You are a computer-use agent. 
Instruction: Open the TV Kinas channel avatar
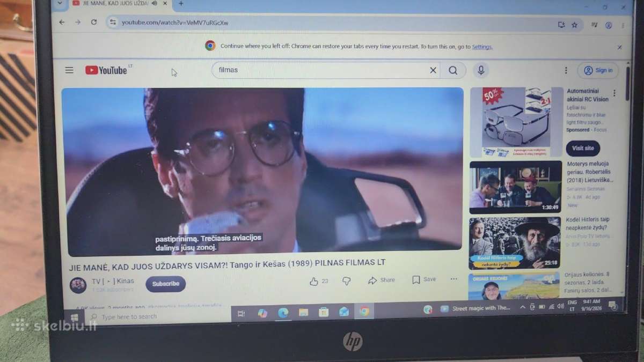click(78, 285)
